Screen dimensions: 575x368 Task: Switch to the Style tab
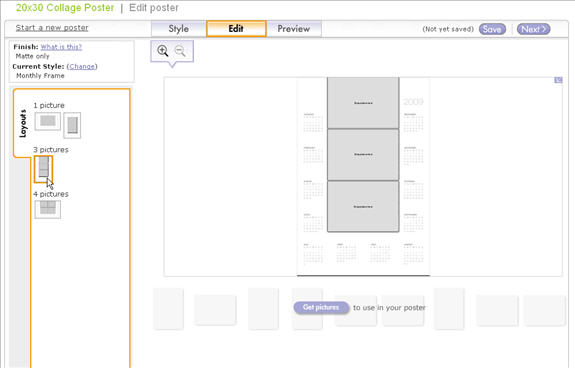[x=179, y=29]
